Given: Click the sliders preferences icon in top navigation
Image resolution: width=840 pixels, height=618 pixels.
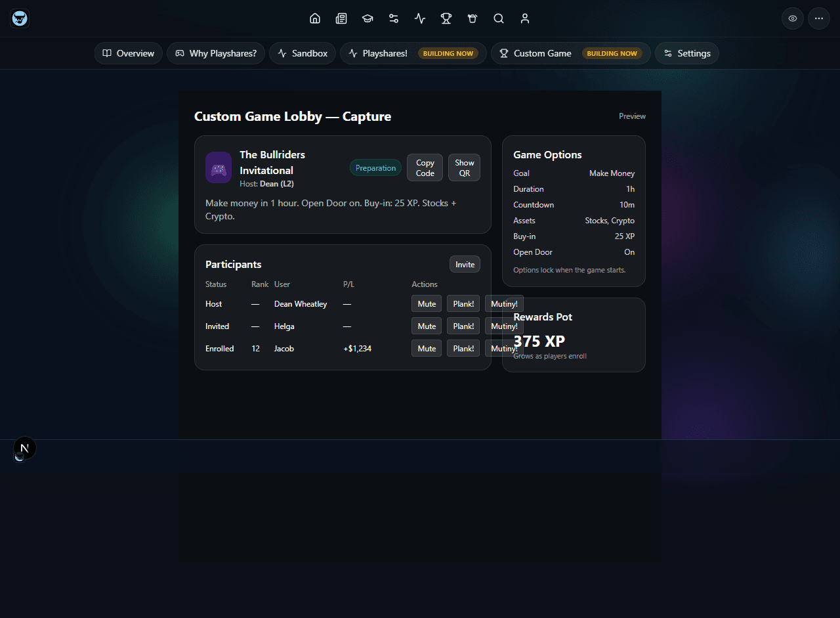Looking at the screenshot, I should [394, 18].
